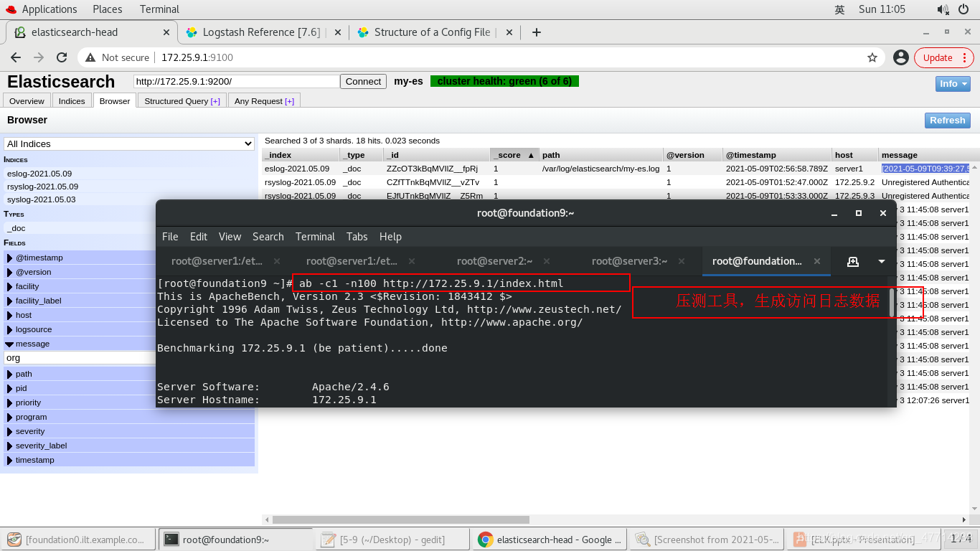Expand the facility_label field filter
This screenshot has width=980, height=551.
pyautogui.click(x=129, y=301)
